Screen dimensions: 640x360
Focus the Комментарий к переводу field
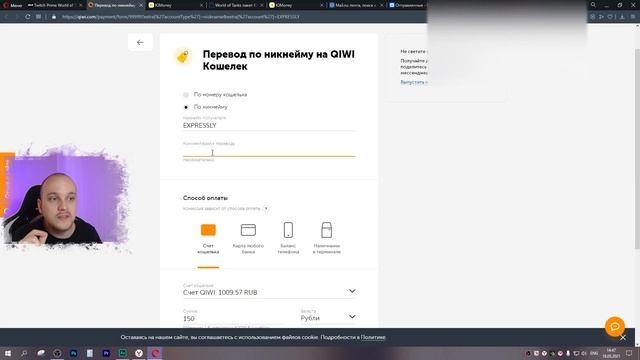[269, 152]
